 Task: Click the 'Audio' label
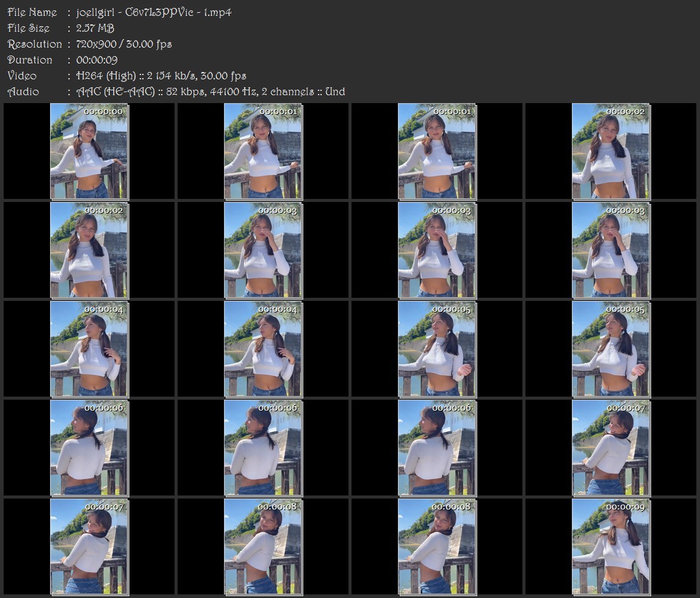(x=23, y=92)
